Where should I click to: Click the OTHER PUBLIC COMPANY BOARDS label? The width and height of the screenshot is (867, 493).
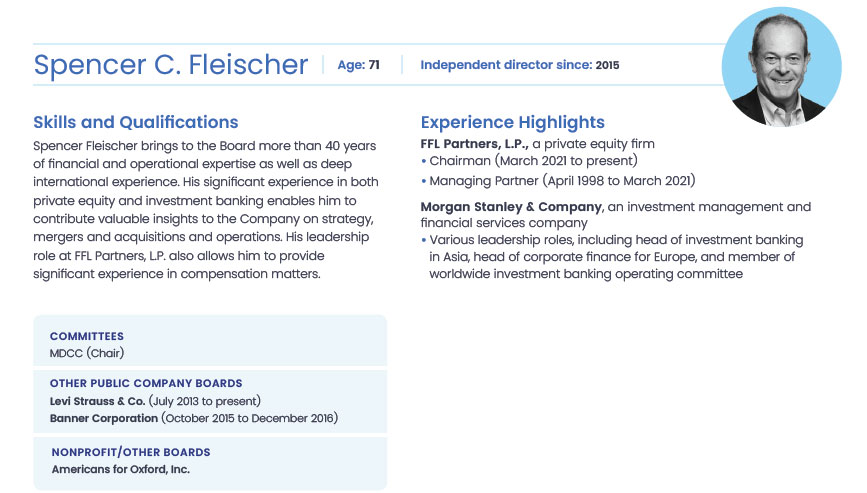[146, 383]
